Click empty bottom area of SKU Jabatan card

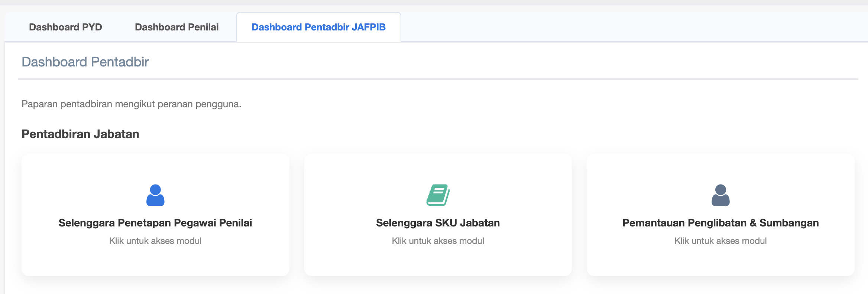(x=438, y=263)
